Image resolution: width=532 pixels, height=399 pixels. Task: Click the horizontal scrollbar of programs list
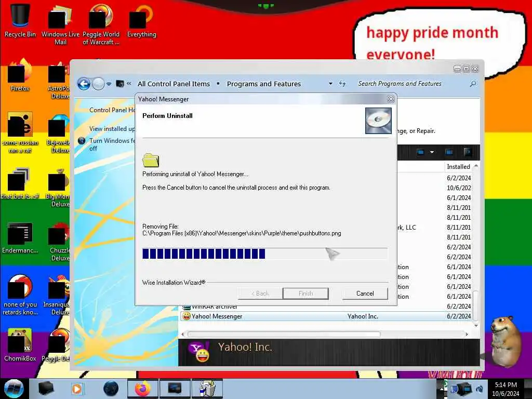tap(284, 334)
